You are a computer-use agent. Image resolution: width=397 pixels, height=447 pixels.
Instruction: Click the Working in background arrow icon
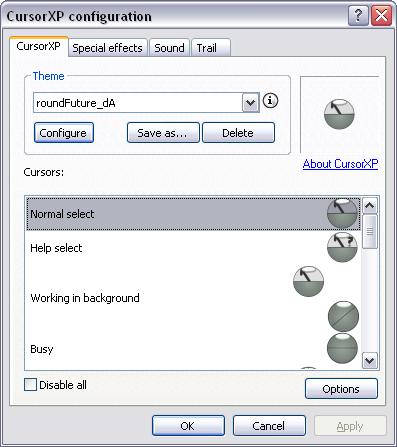click(x=308, y=281)
